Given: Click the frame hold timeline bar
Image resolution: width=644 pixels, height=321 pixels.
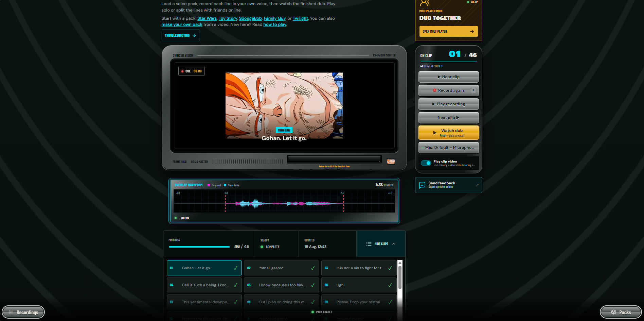Looking at the screenshot, I should point(334,159).
